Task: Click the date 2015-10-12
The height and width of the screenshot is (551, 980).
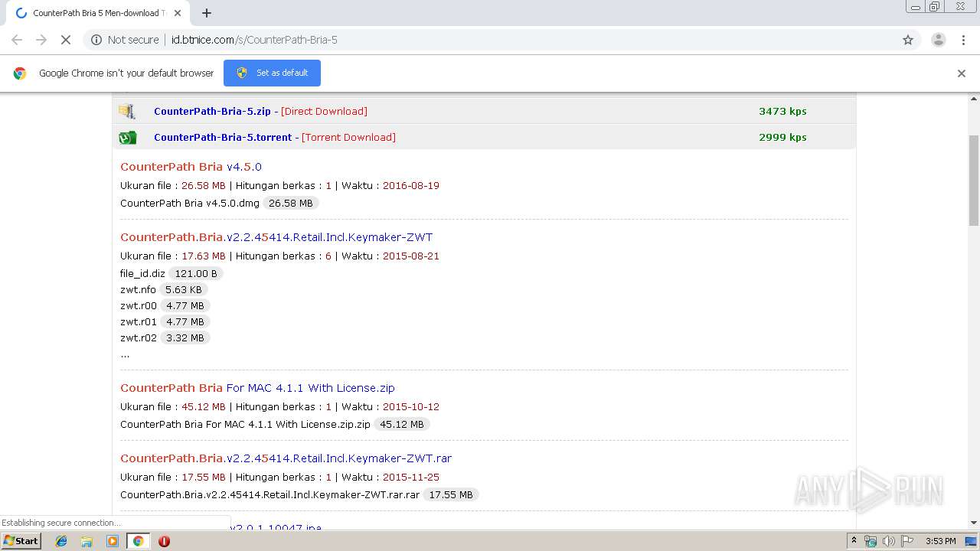Action: [411, 407]
